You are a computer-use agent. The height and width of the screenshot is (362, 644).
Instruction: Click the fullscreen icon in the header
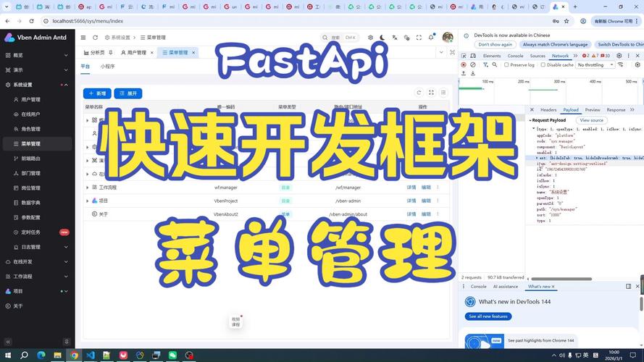click(419, 38)
